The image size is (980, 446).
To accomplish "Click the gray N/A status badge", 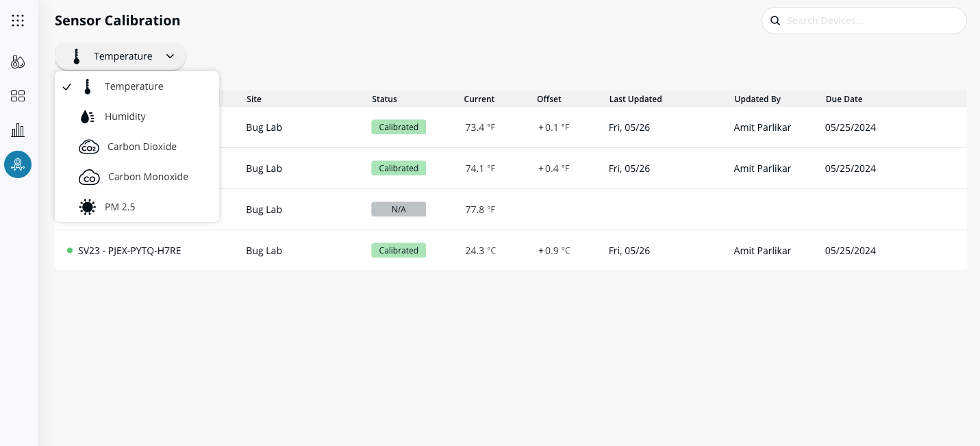I will click(399, 210).
